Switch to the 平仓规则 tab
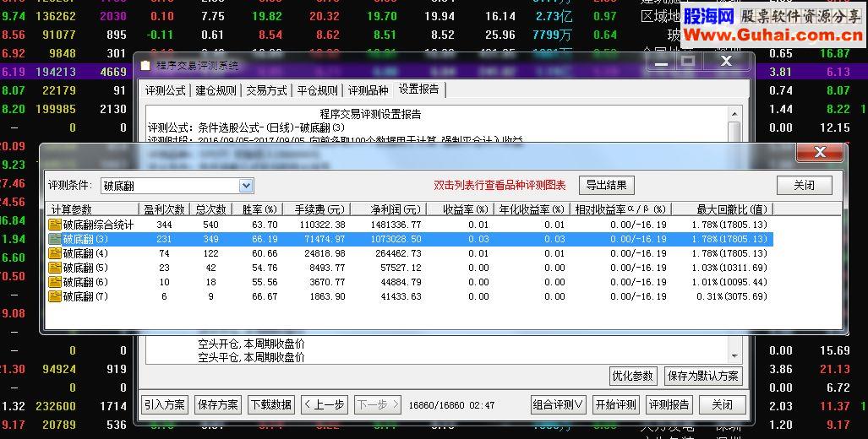The image size is (868, 439). [x=317, y=90]
